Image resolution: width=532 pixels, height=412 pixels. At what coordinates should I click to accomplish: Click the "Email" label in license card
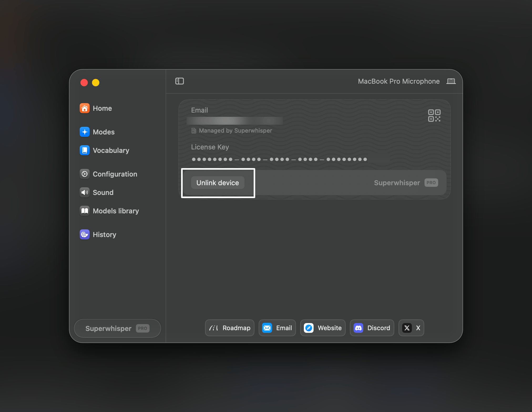click(199, 110)
